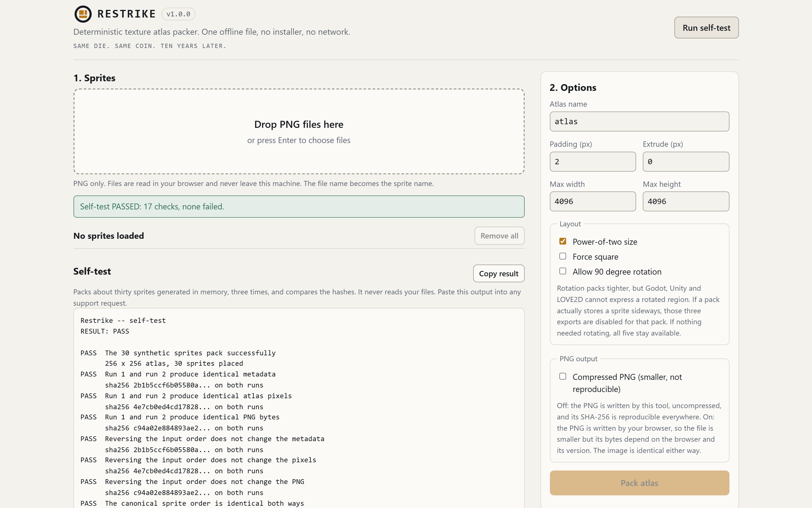The height and width of the screenshot is (508, 812).
Task: Click "or press Enter to choose files" text
Action: coord(299,141)
